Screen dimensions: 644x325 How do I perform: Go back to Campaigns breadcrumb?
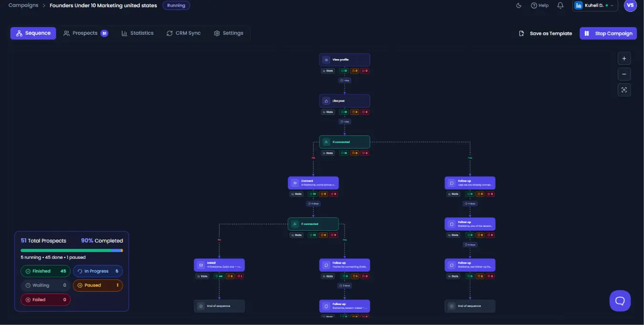click(23, 6)
